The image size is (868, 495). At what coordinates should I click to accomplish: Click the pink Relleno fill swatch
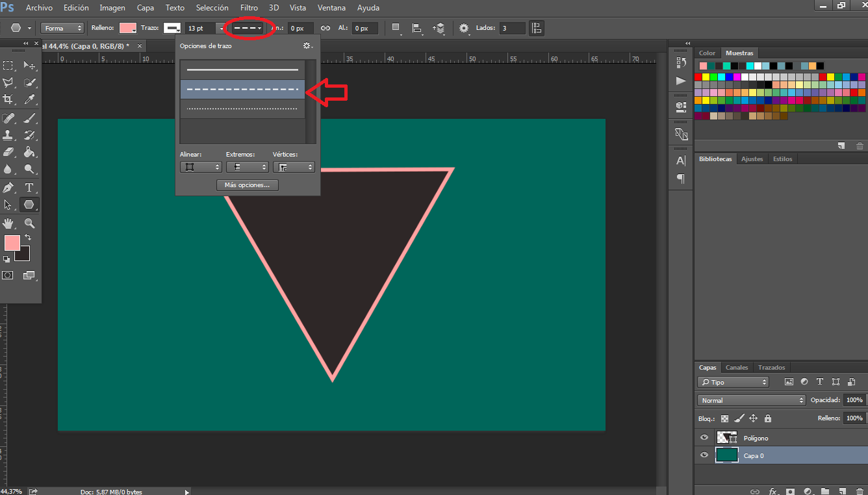[128, 28]
